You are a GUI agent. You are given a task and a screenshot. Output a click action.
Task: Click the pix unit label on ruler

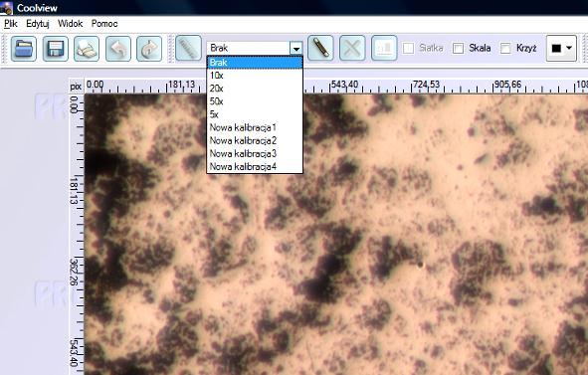[76, 87]
